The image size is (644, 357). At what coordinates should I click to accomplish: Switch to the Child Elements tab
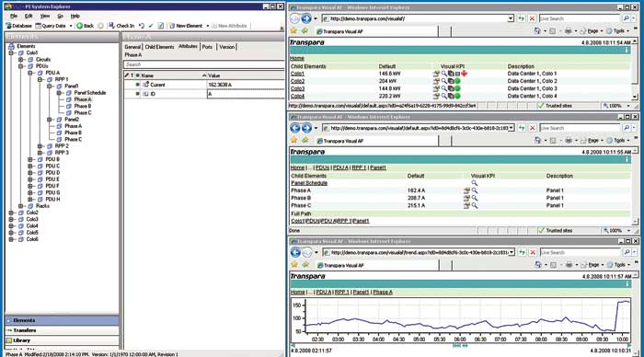159,47
